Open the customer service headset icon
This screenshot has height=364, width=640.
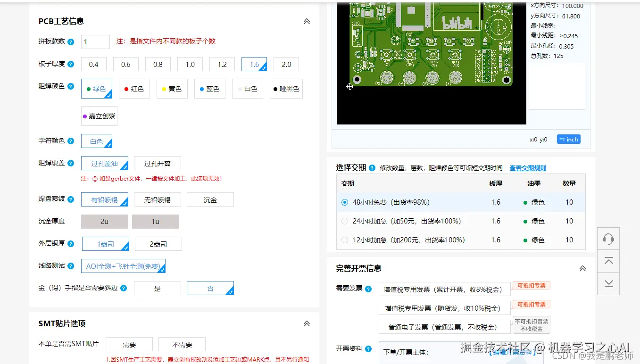[608, 239]
